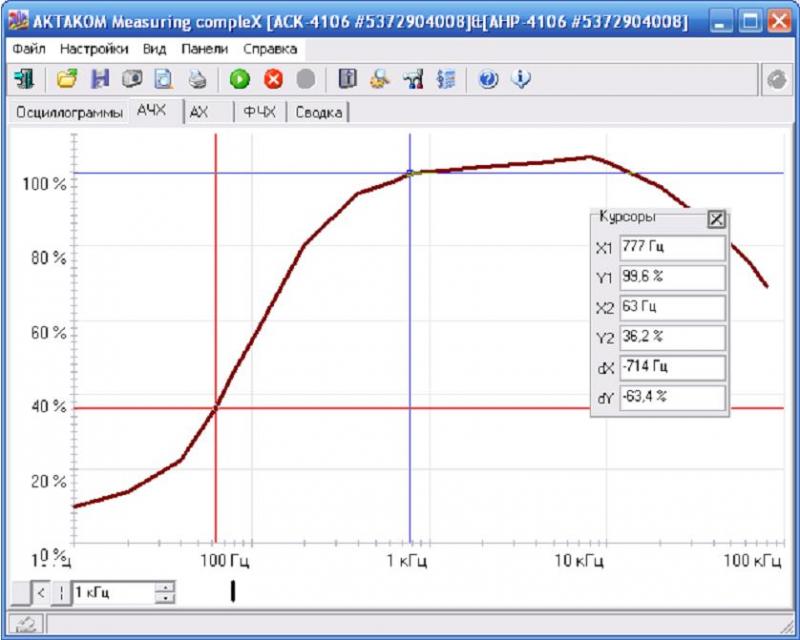Stop measurement with the red X button

click(x=273, y=80)
